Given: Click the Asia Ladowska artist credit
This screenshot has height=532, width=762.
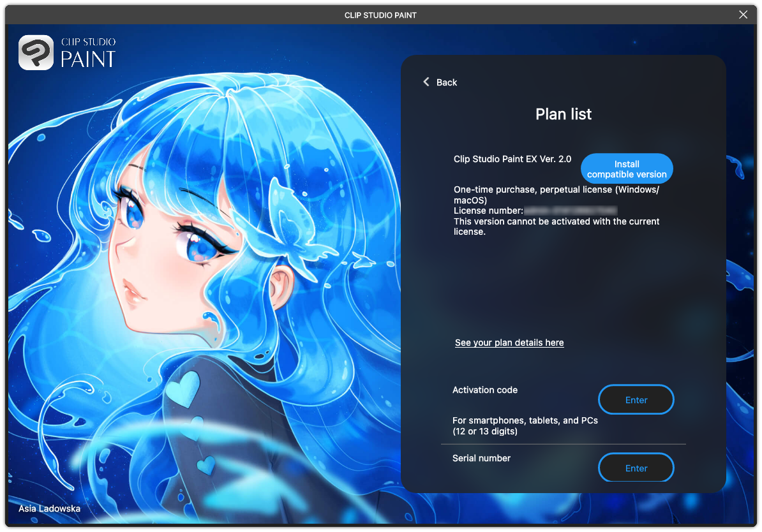Looking at the screenshot, I should (x=49, y=509).
